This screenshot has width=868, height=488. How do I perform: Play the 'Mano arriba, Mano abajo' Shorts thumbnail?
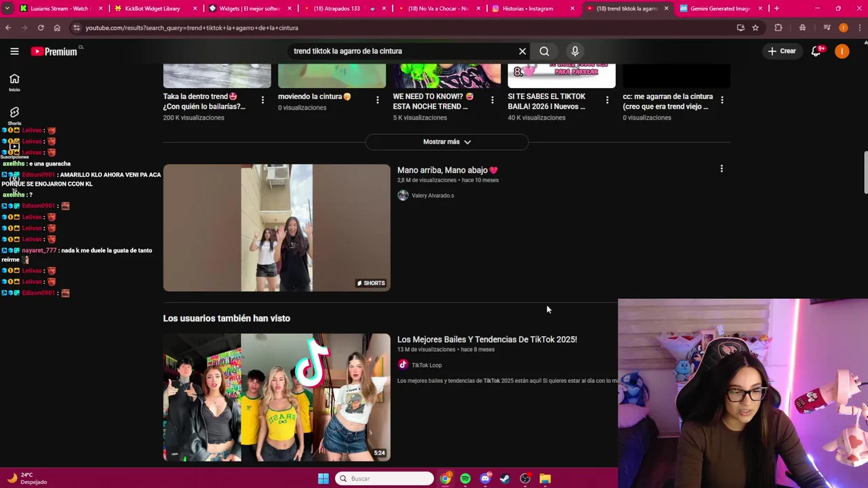click(277, 228)
